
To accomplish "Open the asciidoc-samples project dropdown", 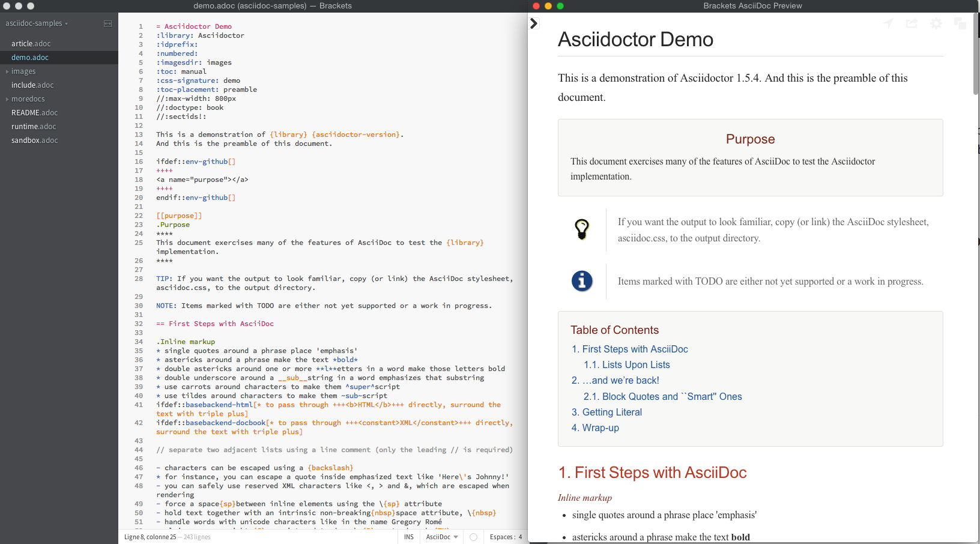I will coord(37,23).
